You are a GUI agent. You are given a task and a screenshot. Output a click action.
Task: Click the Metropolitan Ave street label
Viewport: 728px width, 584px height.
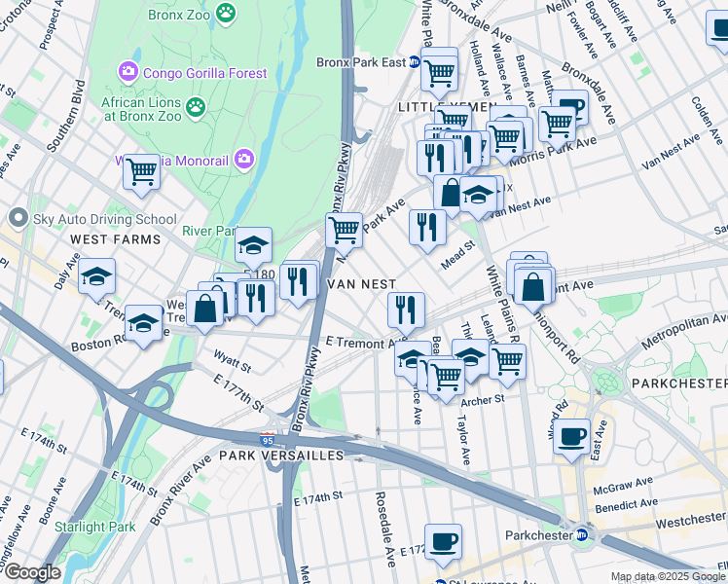[685, 331]
